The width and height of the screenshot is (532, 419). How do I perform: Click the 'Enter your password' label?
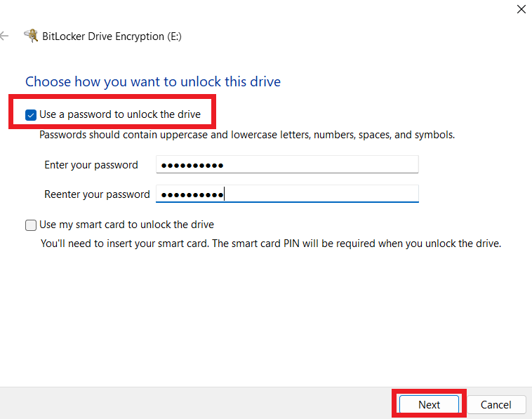[x=91, y=165]
